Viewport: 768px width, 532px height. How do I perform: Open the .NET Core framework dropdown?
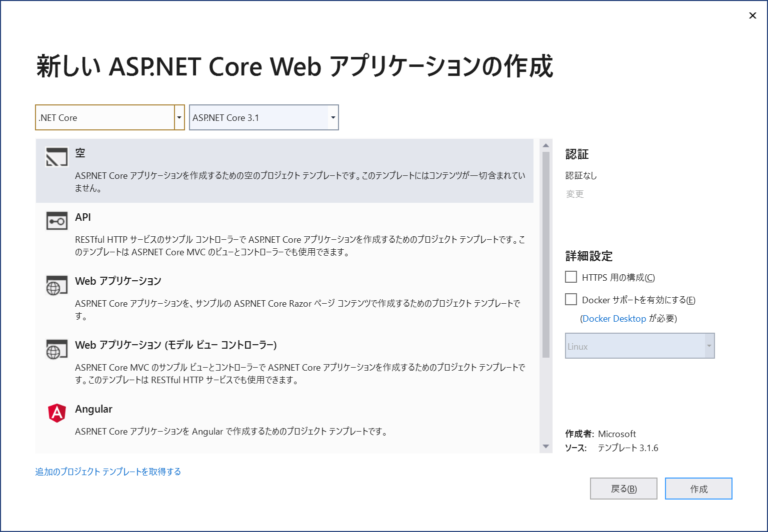(x=110, y=117)
